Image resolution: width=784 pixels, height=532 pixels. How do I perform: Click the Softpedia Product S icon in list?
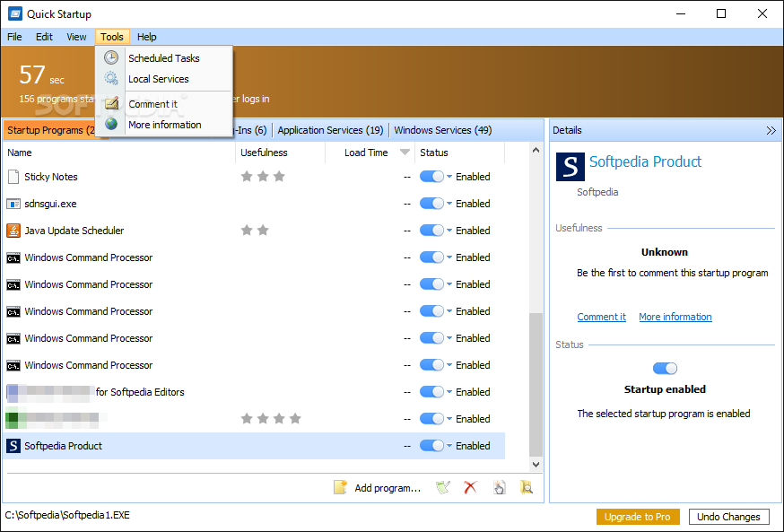[13, 446]
